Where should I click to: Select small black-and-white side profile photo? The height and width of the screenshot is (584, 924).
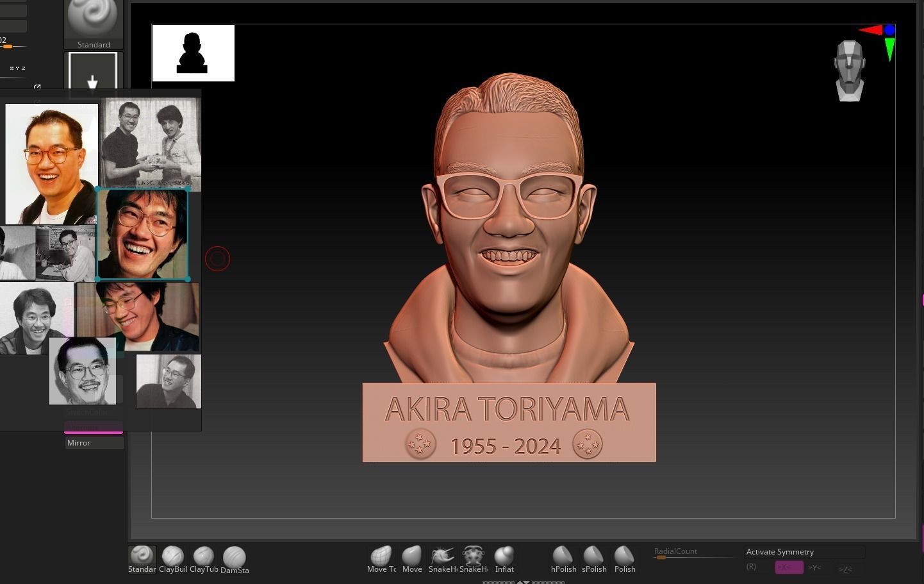(x=169, y=381)
